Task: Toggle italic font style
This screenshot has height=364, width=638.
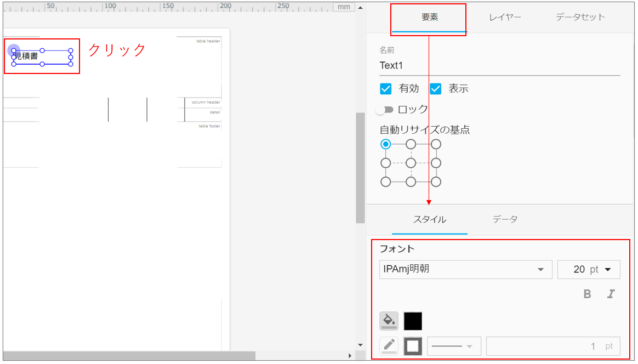Action: click(x=611, y=294)
